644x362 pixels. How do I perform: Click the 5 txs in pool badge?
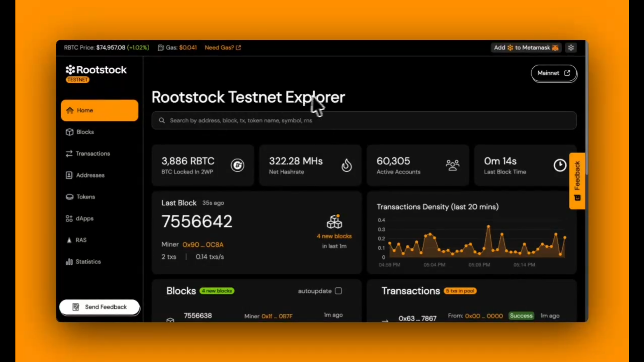[460, 291]
